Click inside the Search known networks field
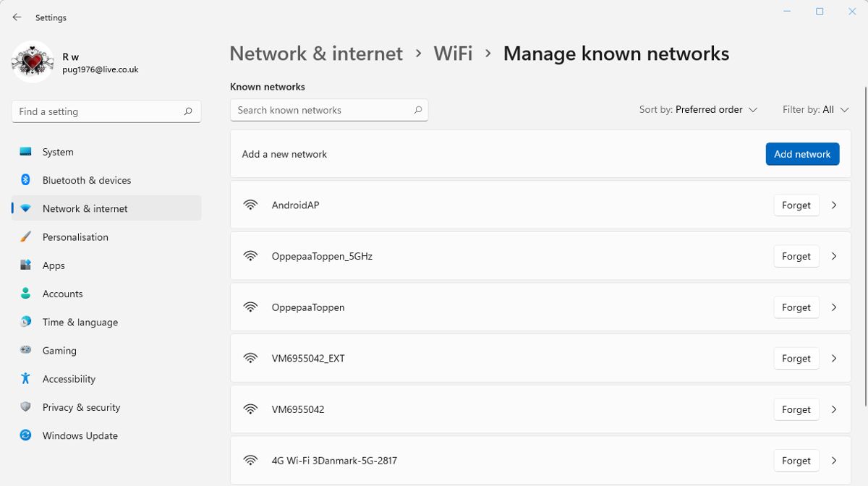 click(x=318, y=109)
